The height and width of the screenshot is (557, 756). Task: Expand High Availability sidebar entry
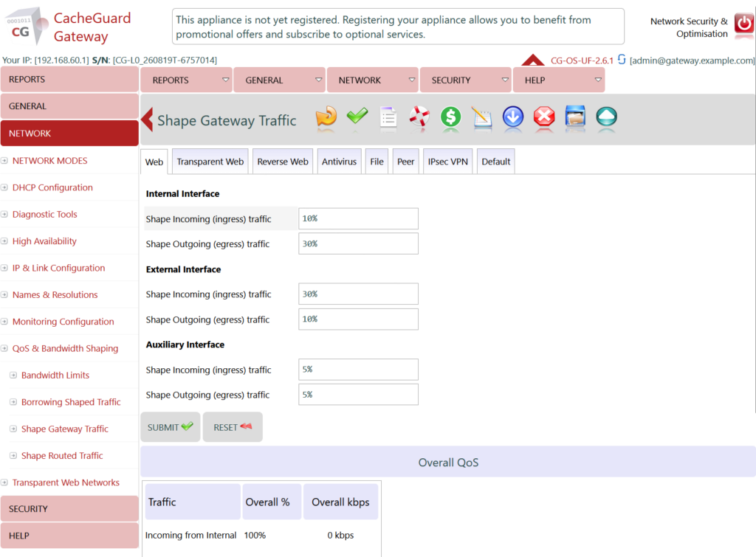(4, 241)
